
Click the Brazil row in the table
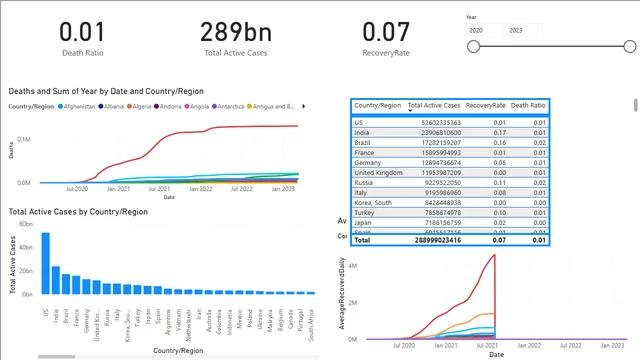click(450, 142)
